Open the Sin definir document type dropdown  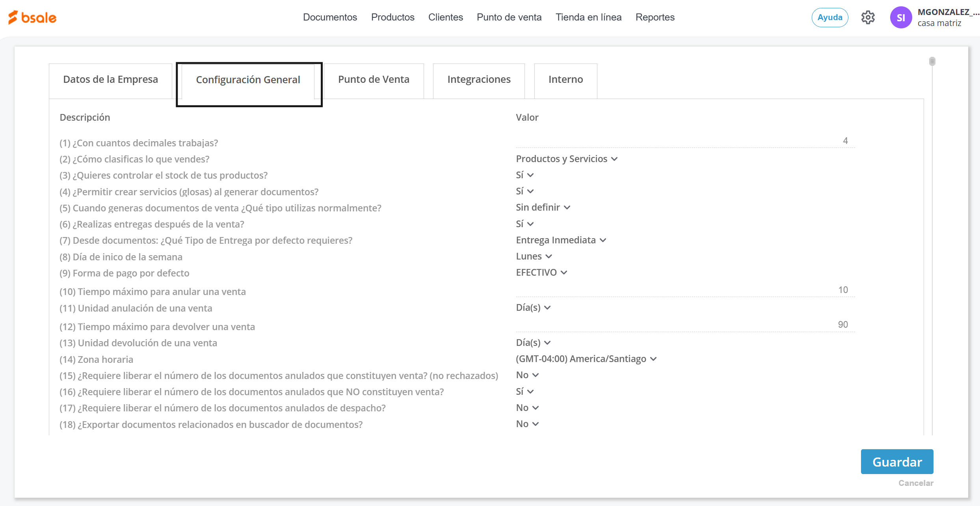pos(543,207)
